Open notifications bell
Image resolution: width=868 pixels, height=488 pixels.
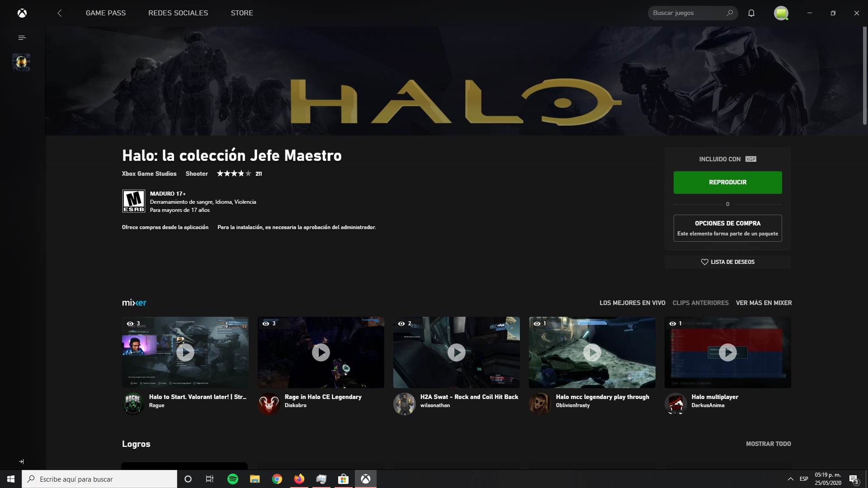tap(751, 13)
